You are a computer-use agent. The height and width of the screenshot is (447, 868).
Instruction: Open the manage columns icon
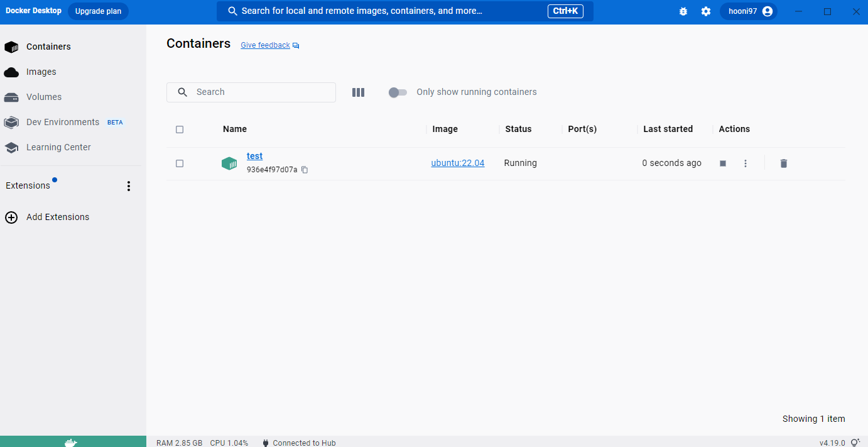(358, 92)
